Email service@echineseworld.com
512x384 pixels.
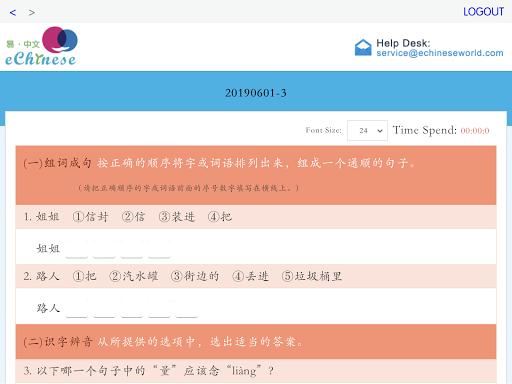pos(440,53)
